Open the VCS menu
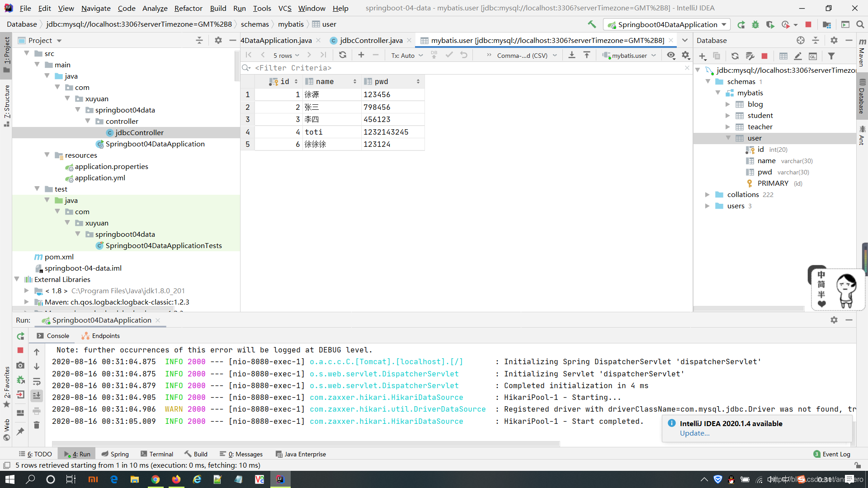The width and height of the screenshot is (868, 488). pyautogui.click(x=285, y=8)
